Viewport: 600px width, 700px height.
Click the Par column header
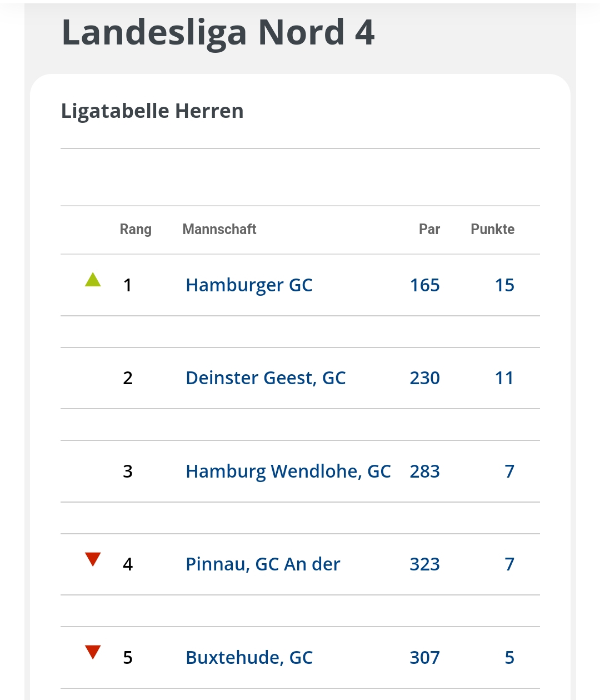pyautogui.click(x=429, y=229)
